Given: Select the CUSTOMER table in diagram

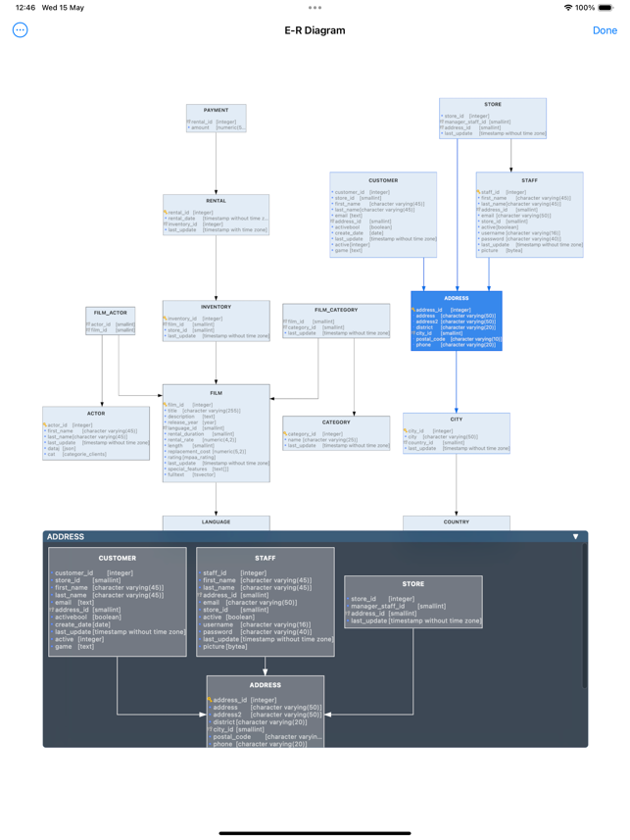Looking at the screenshot, I should click(x=382, y=215).
